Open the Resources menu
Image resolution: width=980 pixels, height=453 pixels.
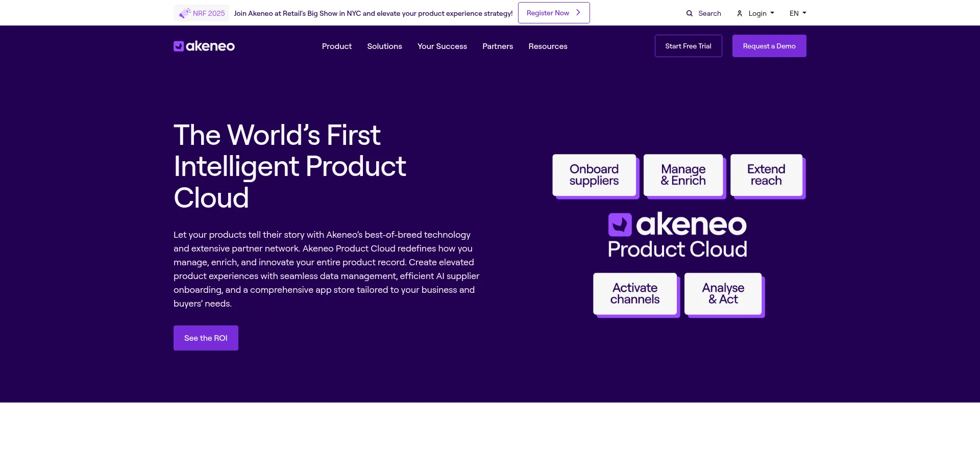click(x=548, y=46)
